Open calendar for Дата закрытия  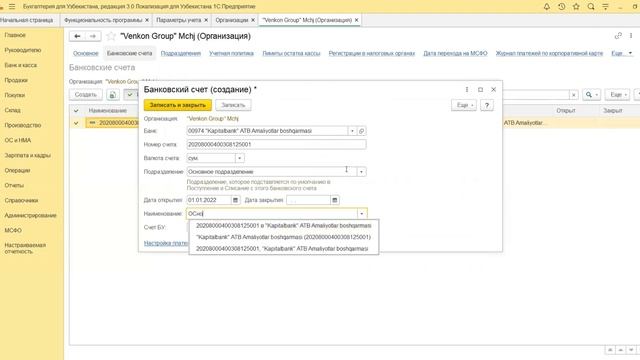(335, 200)
